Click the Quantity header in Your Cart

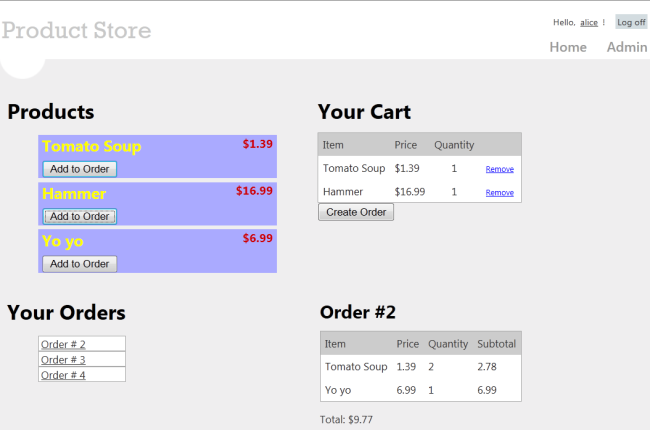click(x=454, y=145)
